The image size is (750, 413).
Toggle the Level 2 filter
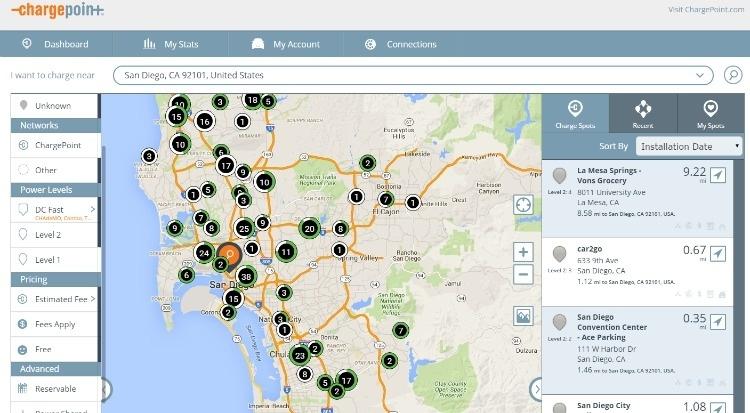click(x=55, y=234)
